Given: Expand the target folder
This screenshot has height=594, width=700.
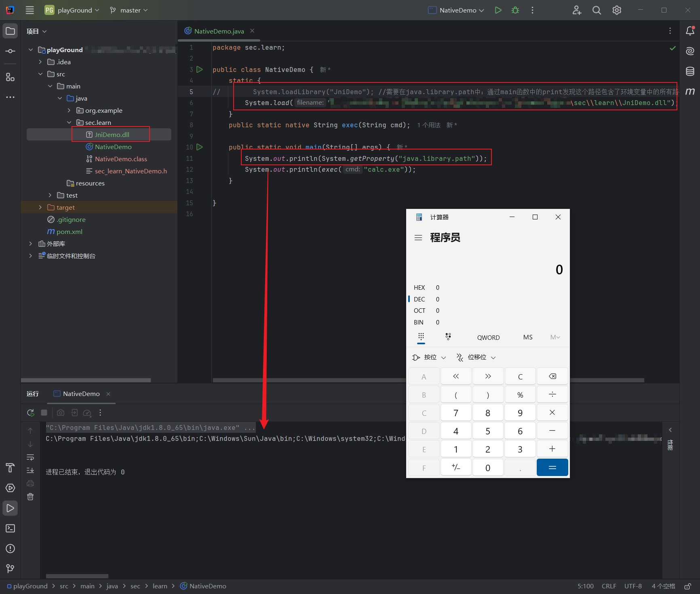Looking at the screenshot, I should click(x=40, y=207).
